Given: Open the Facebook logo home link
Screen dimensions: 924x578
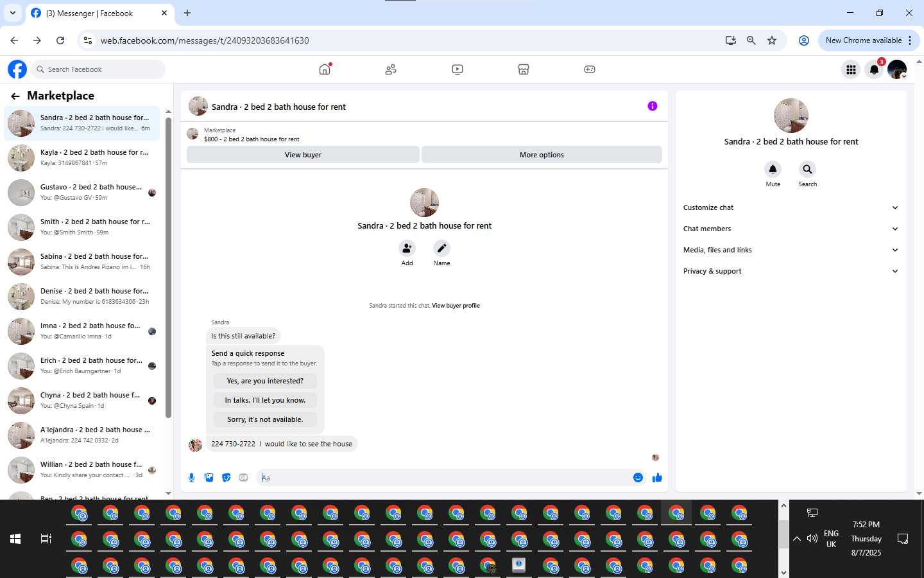Looking at the screenshot, I should (x=17, y=69).
